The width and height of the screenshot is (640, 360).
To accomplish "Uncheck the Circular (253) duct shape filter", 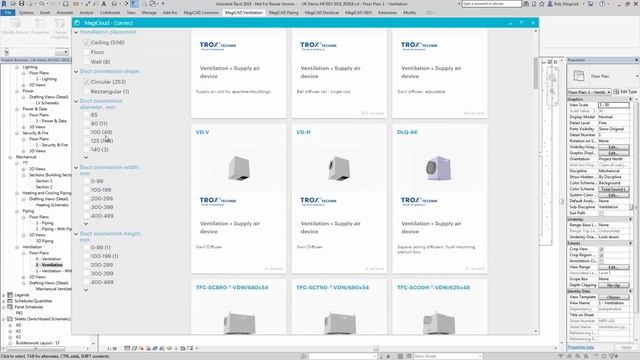I will click(x=87, y=82).
